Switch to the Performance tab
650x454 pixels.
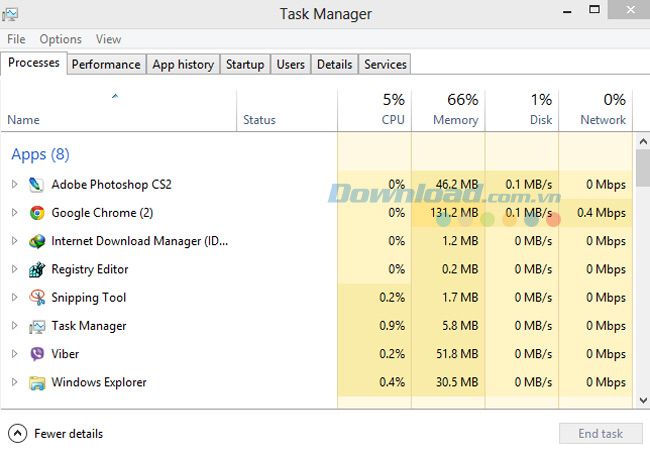click(x=106, y=64)
